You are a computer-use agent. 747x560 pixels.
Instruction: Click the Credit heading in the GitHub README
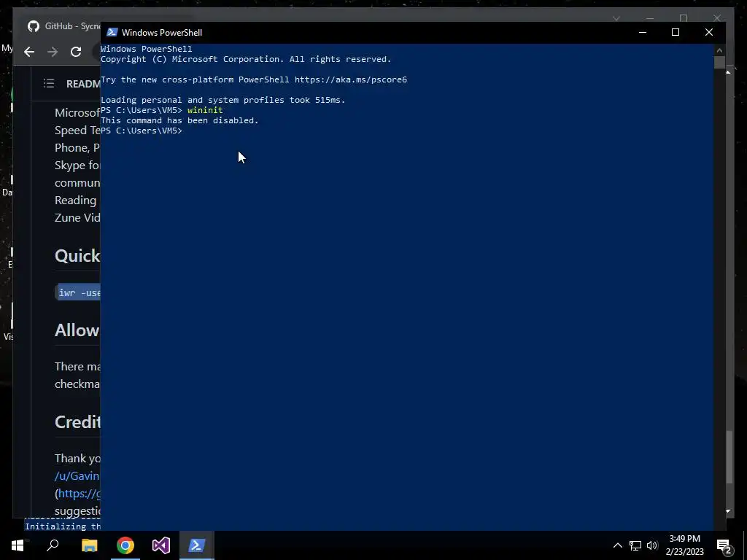pyautogui.click(x=77, y=422)
